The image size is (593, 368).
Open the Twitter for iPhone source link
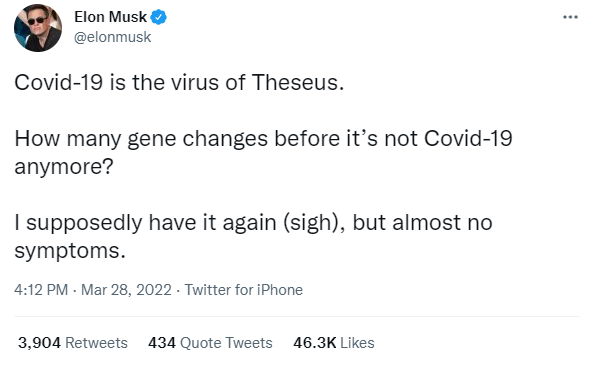(244, 290)
